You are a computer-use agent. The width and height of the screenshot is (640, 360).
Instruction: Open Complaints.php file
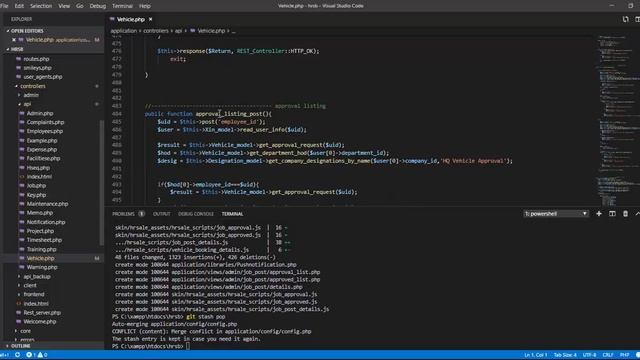(x=45, y=122)
